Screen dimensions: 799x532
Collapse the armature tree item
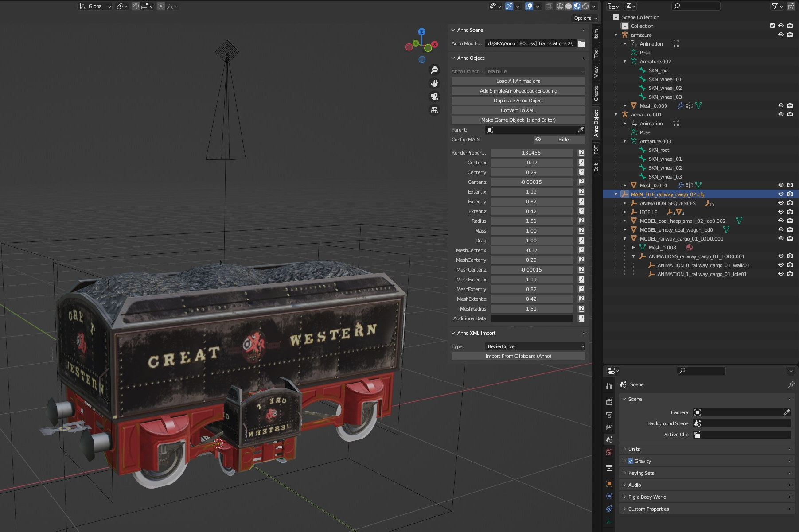616,35
